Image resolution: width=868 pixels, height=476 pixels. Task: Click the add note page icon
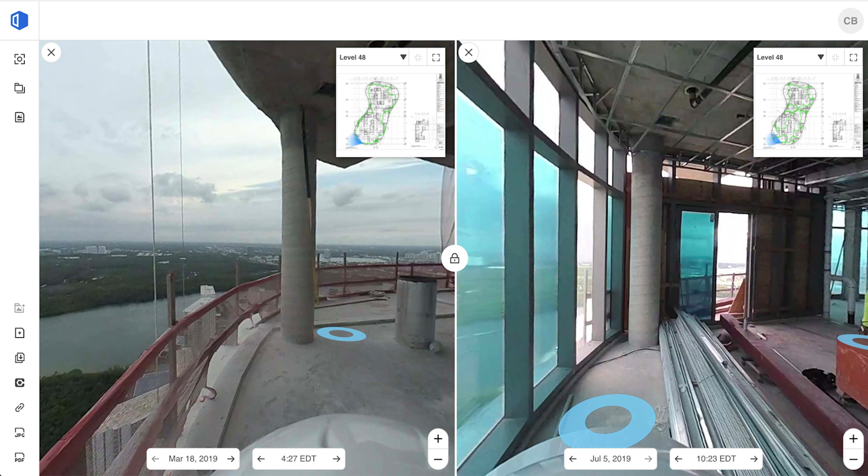(x=19, y=333)
